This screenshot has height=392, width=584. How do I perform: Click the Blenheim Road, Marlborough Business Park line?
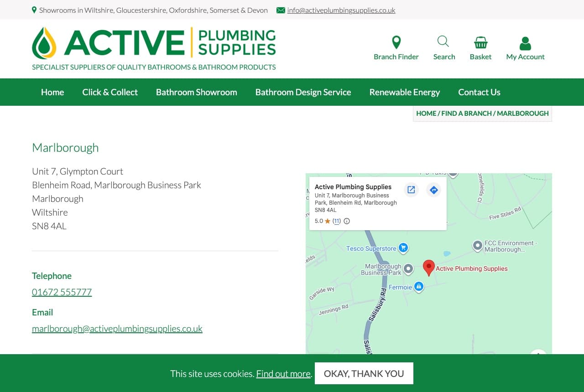[116, 185]
